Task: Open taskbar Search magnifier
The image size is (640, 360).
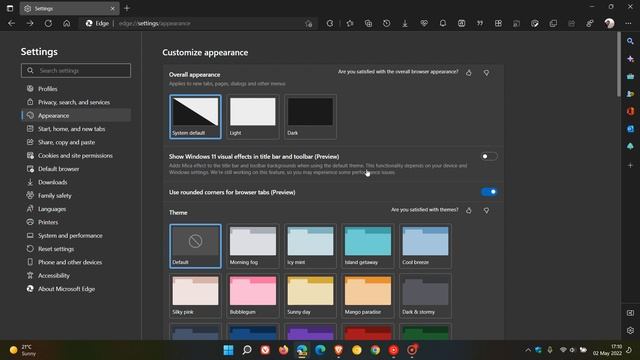Action: [247, 350]
